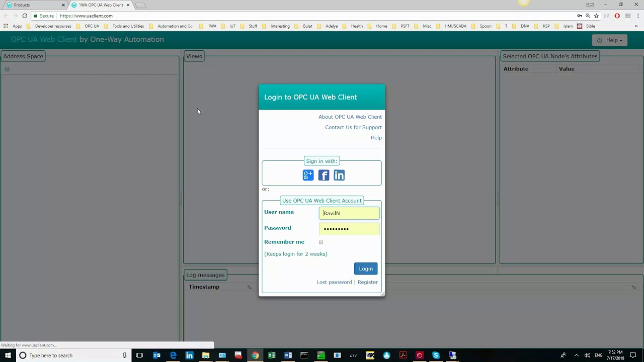Click the login dialog resize grip corner

pos(382,294)
